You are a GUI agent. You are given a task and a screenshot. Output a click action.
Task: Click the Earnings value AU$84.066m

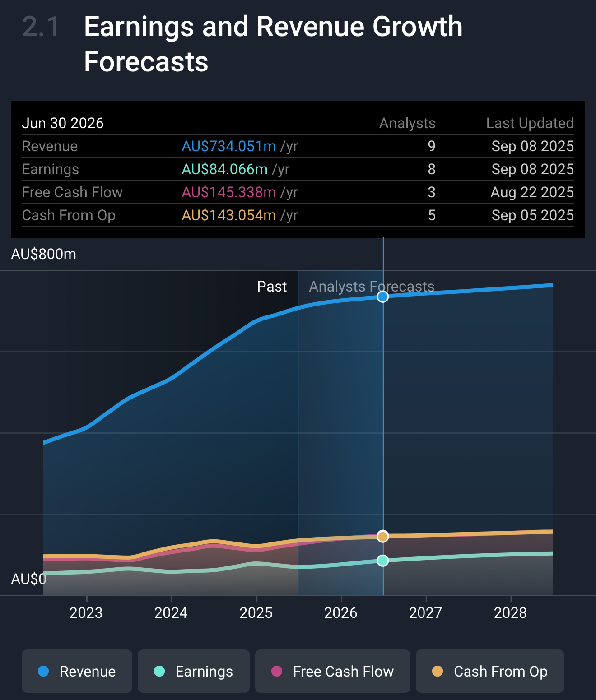pyautogui.click(x=224, y=169)
